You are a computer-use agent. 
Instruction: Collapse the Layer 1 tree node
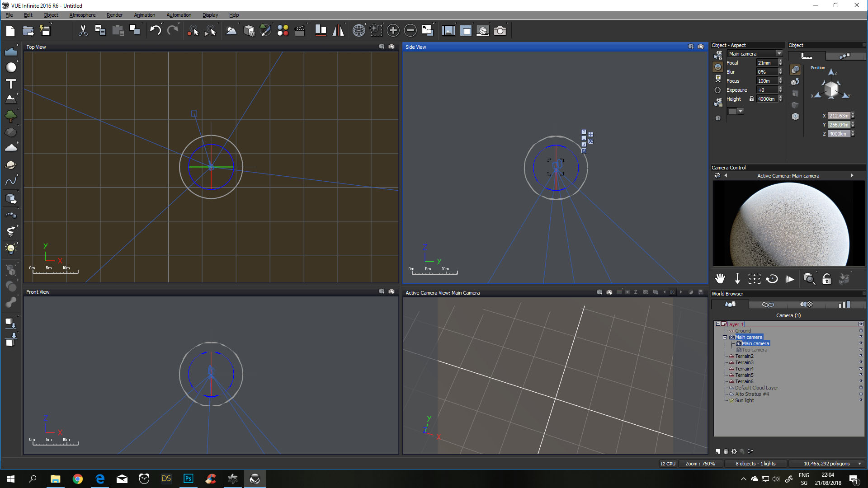(x=717, y=324)
